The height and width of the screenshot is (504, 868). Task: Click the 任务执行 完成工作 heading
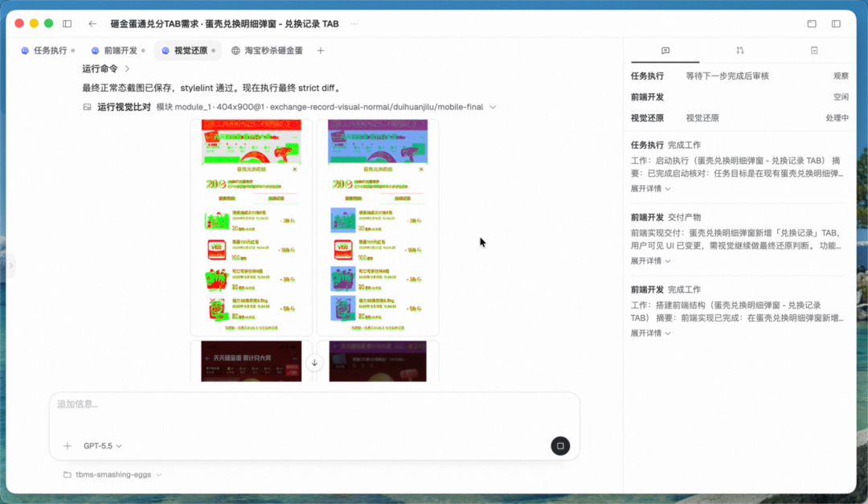666,145
